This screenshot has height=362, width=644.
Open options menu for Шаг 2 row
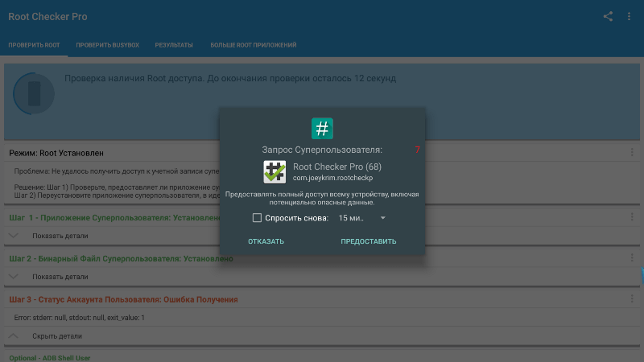tap(632, 257)
